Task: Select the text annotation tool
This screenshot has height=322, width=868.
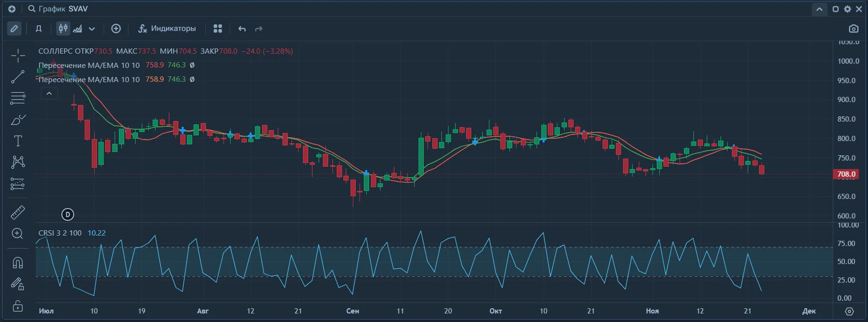Action: click(x=18, y=141)
